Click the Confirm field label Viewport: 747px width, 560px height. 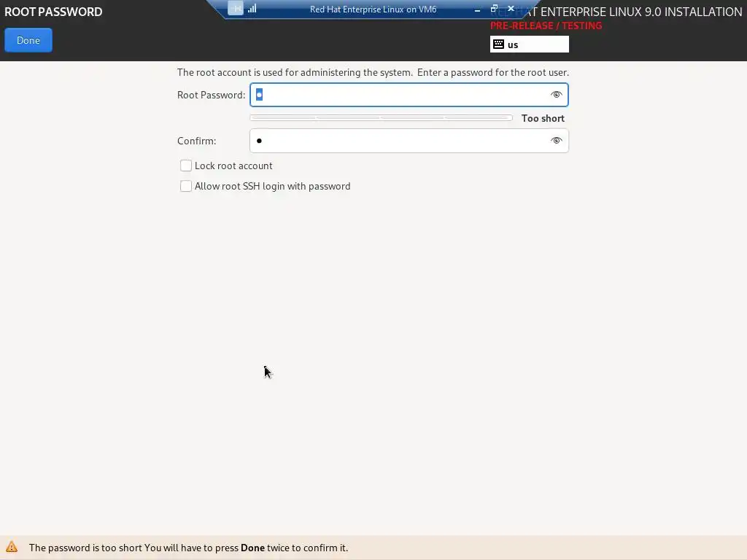[197, 141]
